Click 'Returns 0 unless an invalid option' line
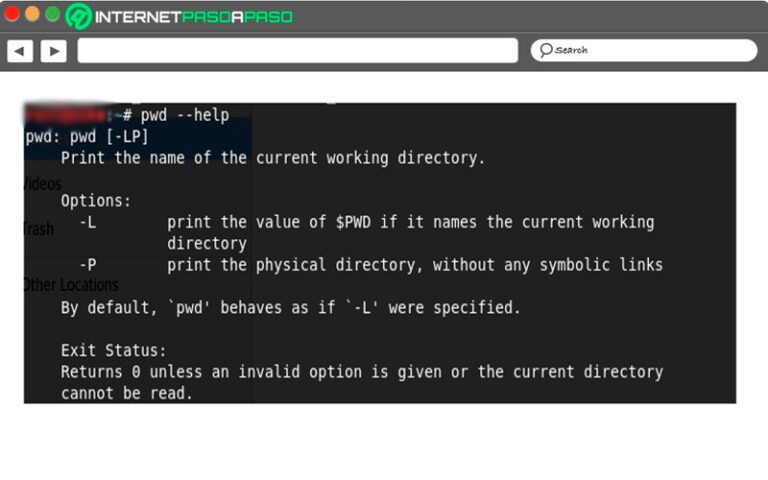Screen dimensions: 768x480 (x=362, y=372)
